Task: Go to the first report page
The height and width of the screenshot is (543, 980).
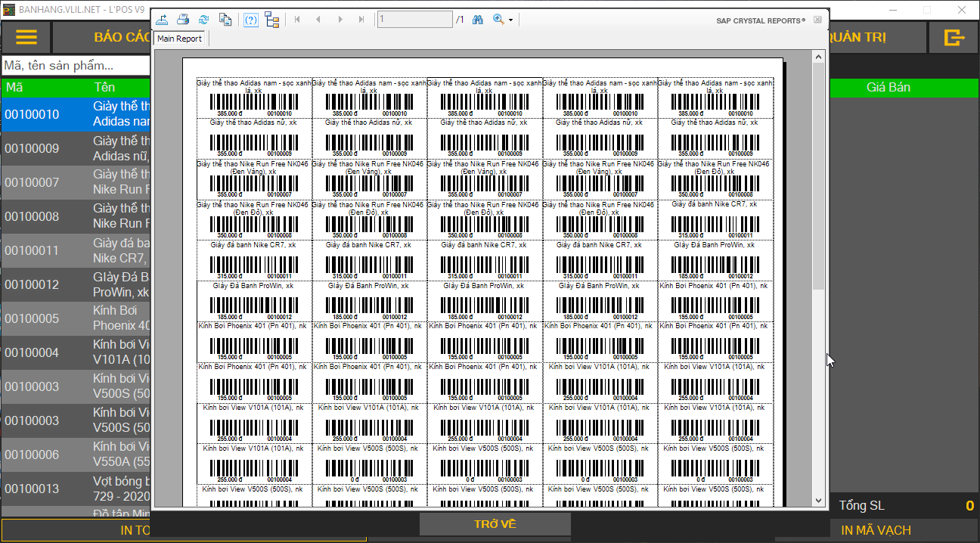Action: click(297, 20)
